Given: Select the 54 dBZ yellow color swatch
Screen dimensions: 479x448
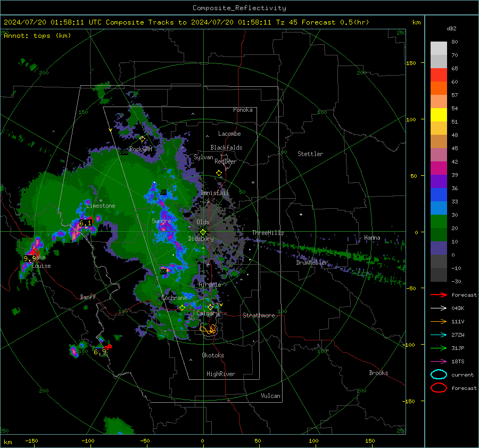Looking at the screenshot, I should (x=439, y=115).
